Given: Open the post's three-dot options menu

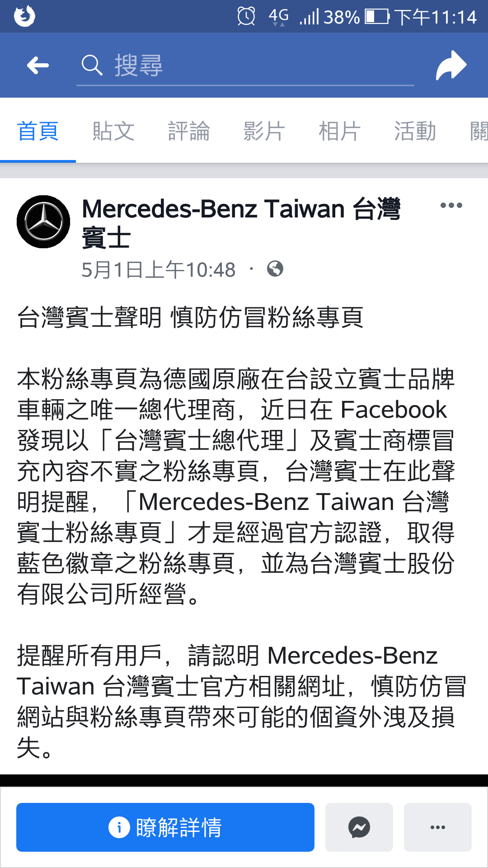Looking at the screenshot, I should click(x=451, y=205).
